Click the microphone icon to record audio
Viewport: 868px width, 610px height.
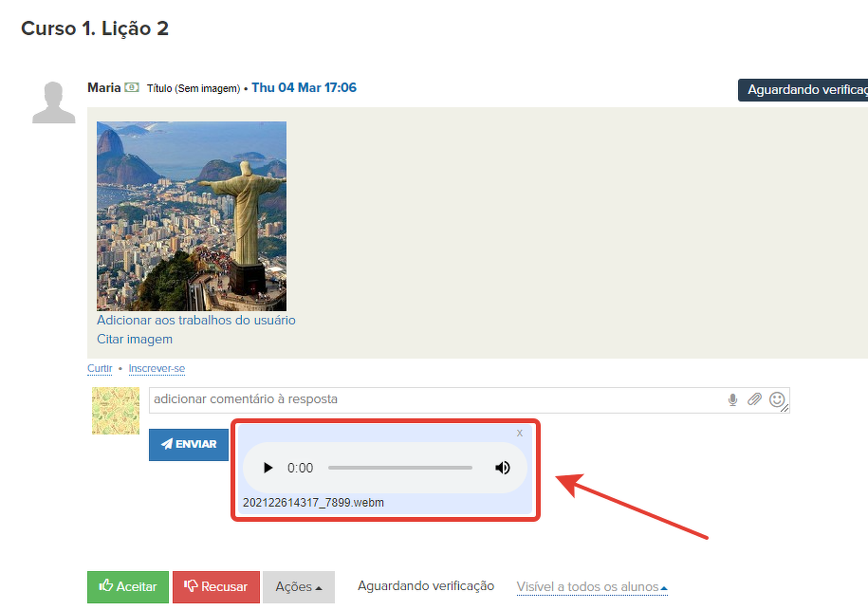[732, 400]
